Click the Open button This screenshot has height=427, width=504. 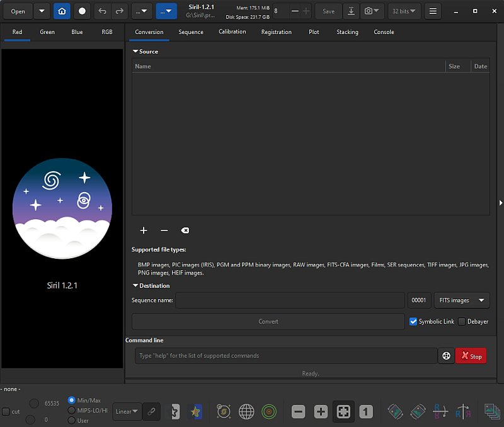(x=18, y=11)
